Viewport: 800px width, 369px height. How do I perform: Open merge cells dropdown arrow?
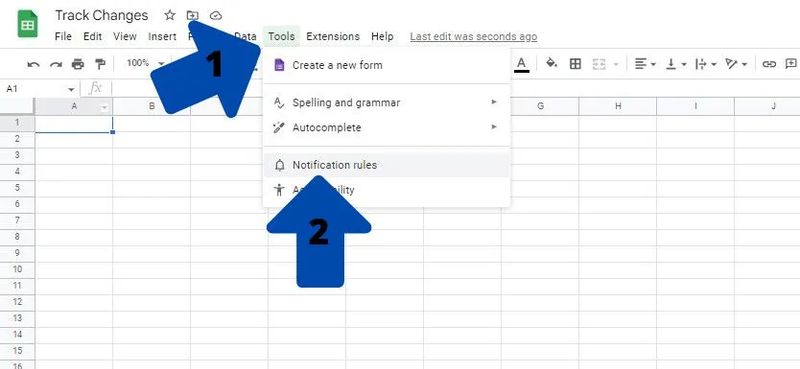pos(615,64)
